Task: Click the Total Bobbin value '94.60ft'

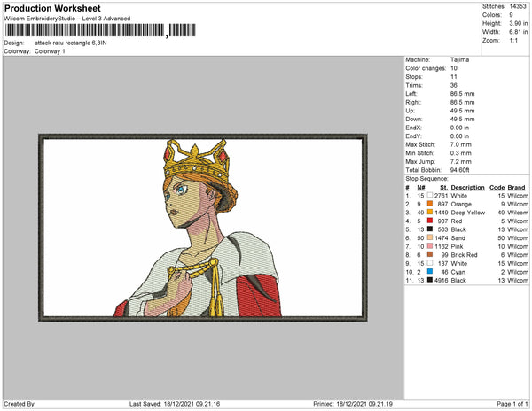Action: 459,170
